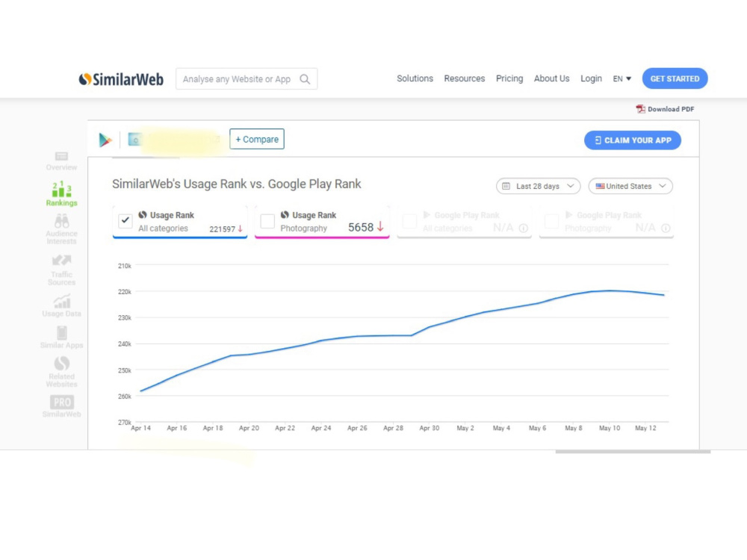Check Usage Rank Photography checkbox
The image size is (747, 560).
(267, 221)
